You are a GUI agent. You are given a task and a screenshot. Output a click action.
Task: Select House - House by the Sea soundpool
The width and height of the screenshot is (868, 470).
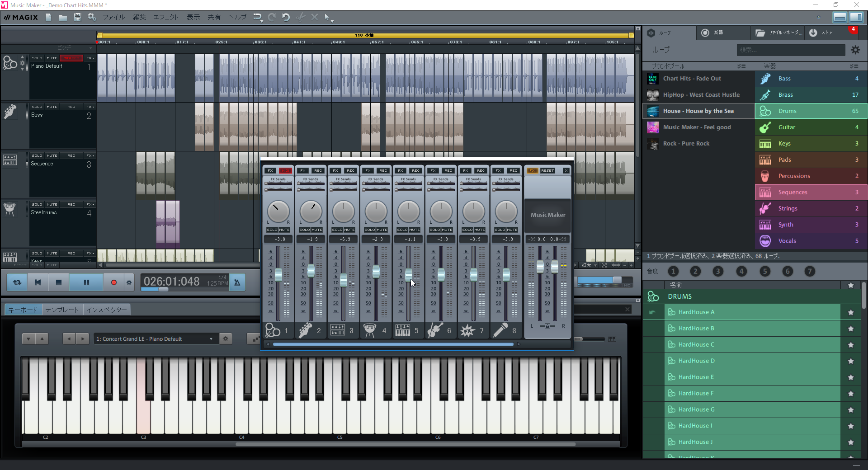point(698,111)
